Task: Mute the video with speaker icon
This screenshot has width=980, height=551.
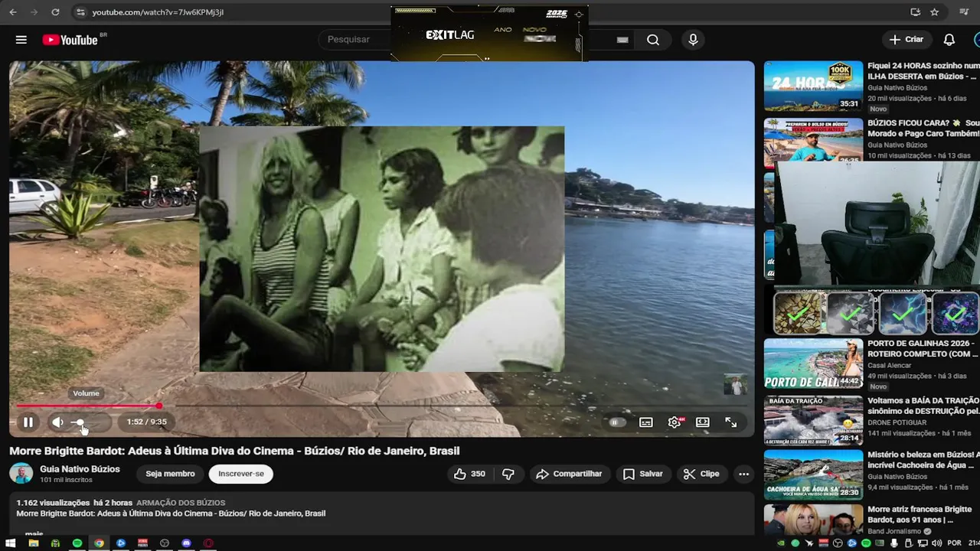Action: coord(57,422)
